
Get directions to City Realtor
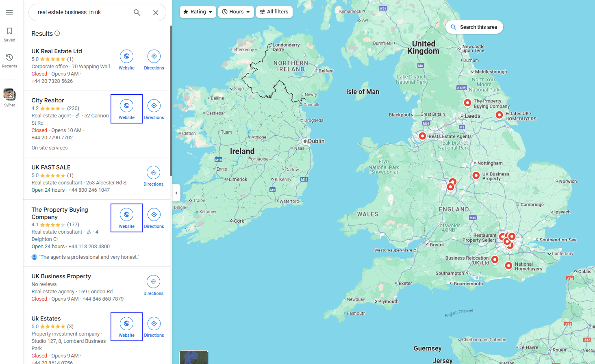click(x=154, y=109)
